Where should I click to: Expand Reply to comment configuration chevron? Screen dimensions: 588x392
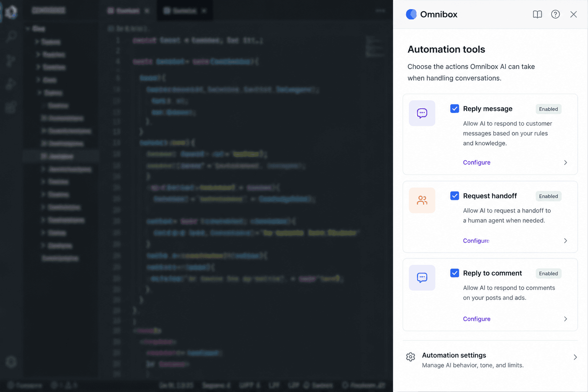(x=565, y=319)
